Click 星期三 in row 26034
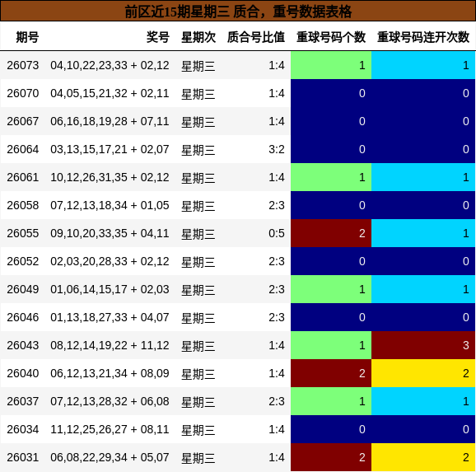476x472 pixels. point(198,430)
